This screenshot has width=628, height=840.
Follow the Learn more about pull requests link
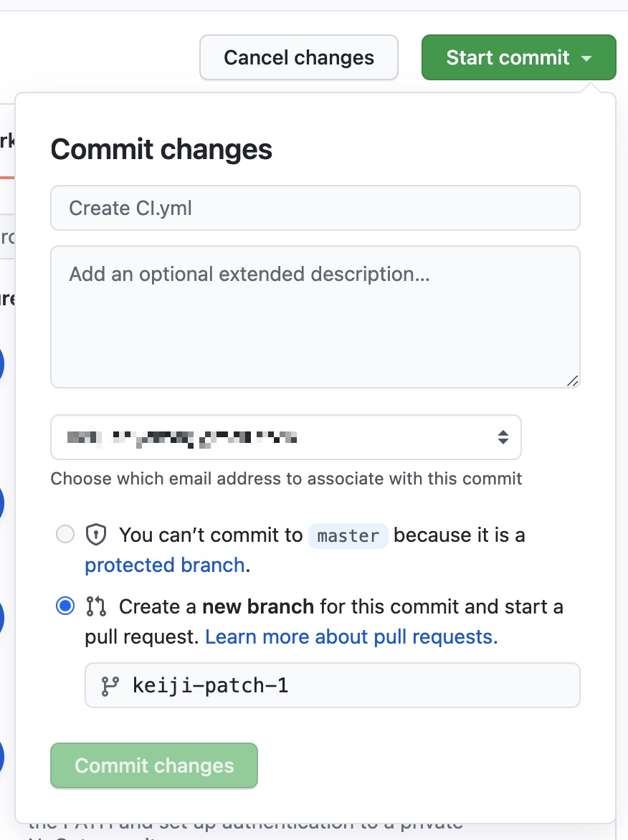351,637
